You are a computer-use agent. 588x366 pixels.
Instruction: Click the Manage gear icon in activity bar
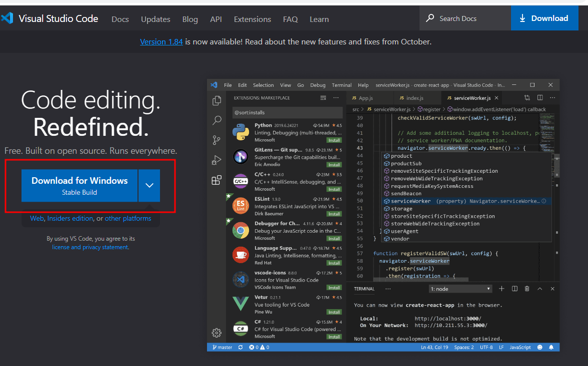click(x=217, y=333)
